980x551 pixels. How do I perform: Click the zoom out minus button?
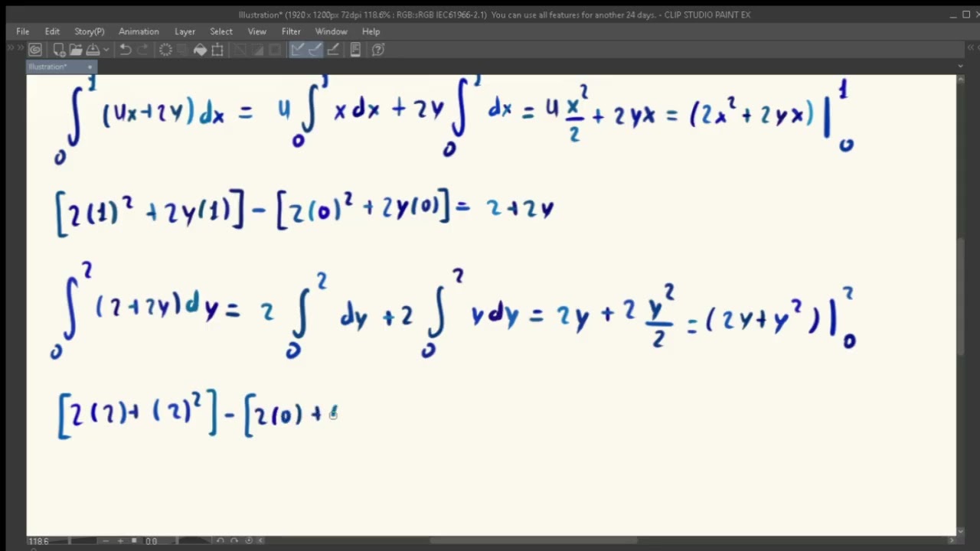[106, 541]
